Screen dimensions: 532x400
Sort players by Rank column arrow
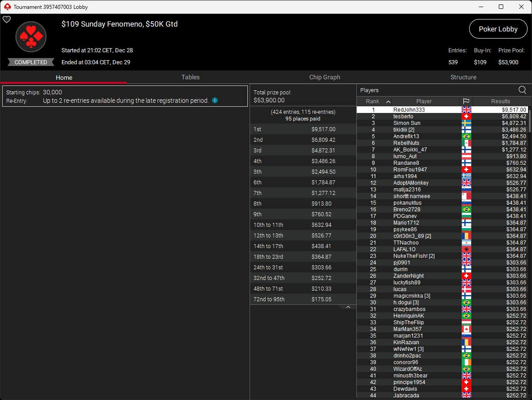tap(388, 101)
